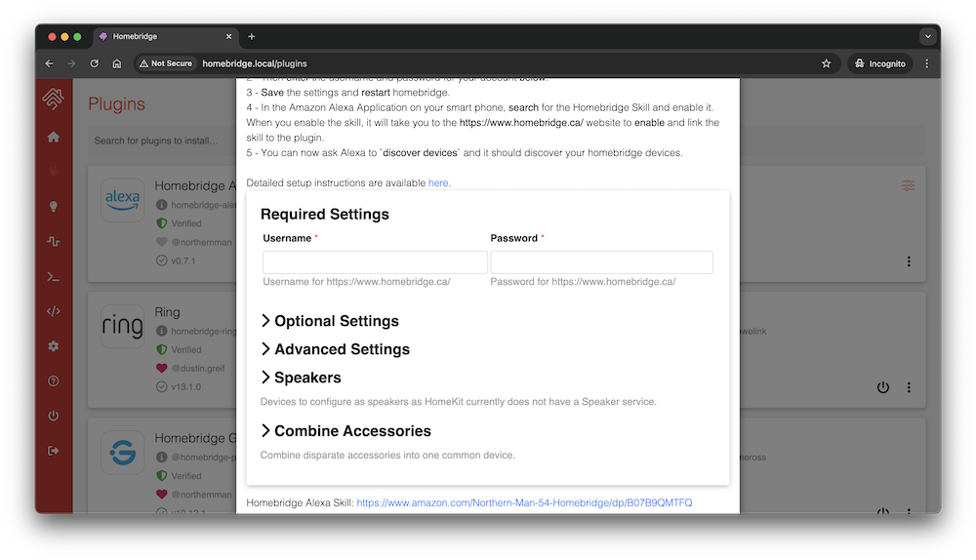The width and height of the screenshot is (976, 560).
Task: Open the Logs pulse icon in the sidebar
Action: (x=54, y=241)
